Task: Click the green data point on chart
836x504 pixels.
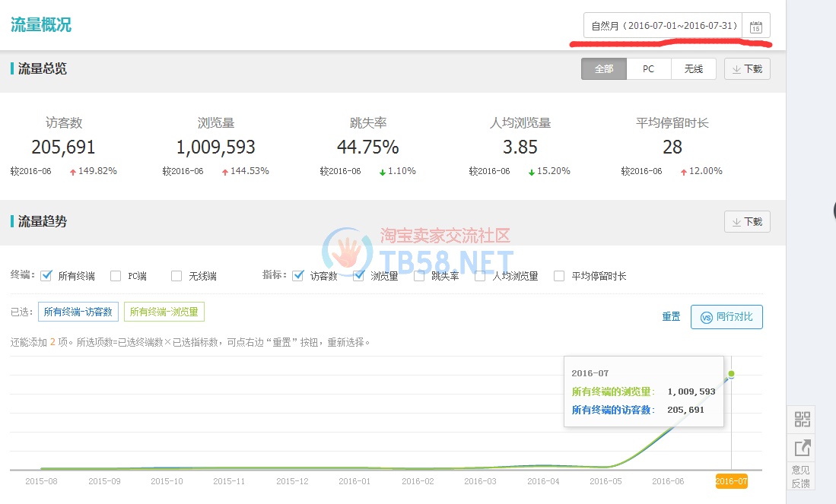Action: [731, 374]
